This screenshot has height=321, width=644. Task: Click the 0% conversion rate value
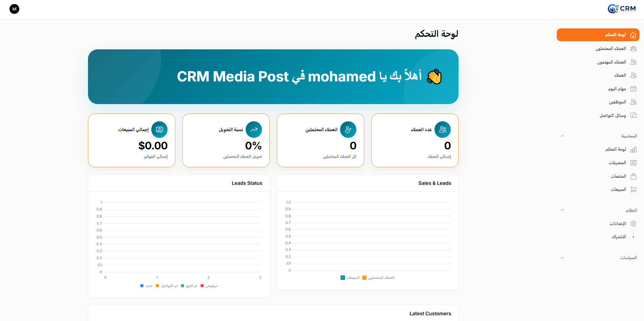point(253,146)
